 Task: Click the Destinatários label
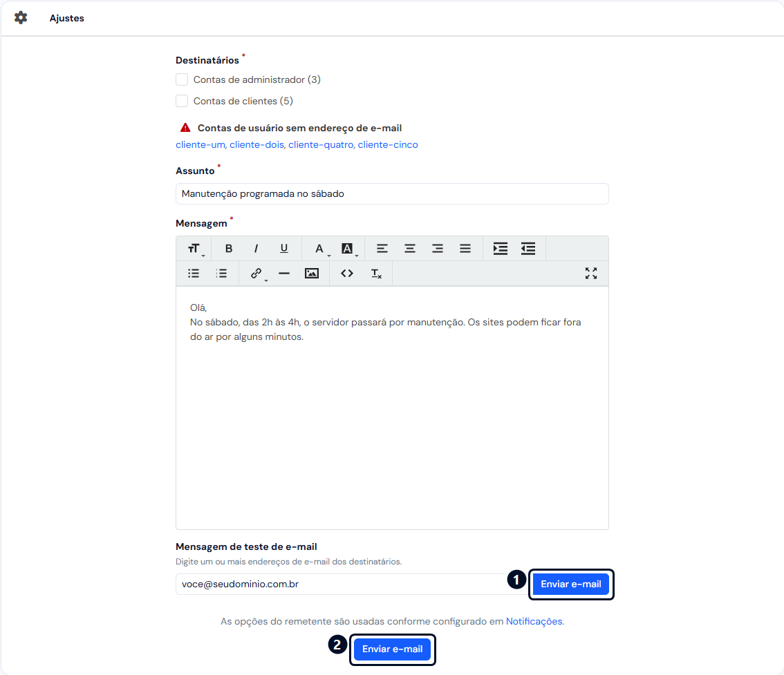207,61
